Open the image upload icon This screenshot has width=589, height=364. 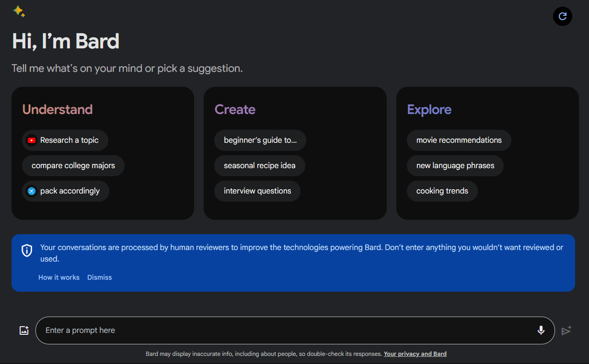pos(23,330)
